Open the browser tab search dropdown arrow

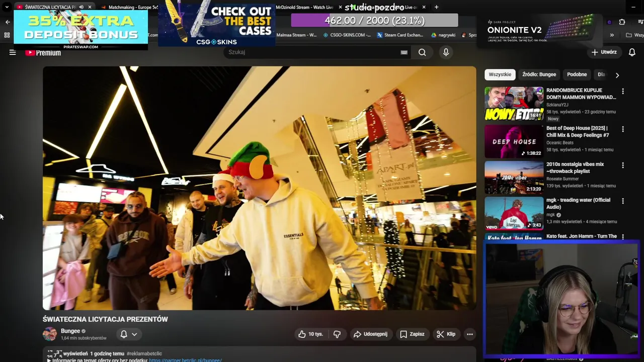pyautogui.click(x=7, y=7)
